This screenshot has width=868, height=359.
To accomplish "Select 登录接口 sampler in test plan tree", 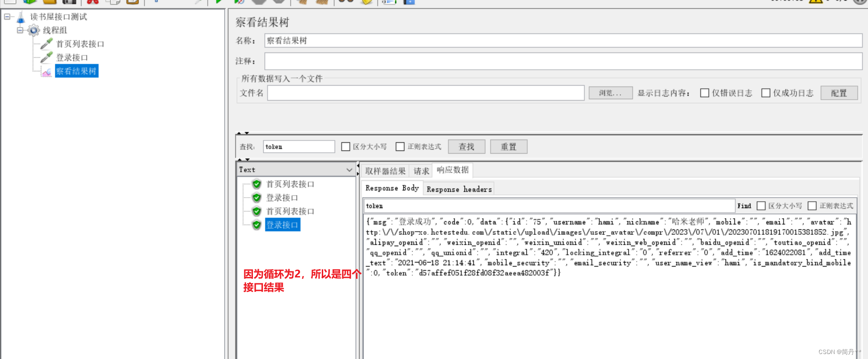I will tap(72, 58).
